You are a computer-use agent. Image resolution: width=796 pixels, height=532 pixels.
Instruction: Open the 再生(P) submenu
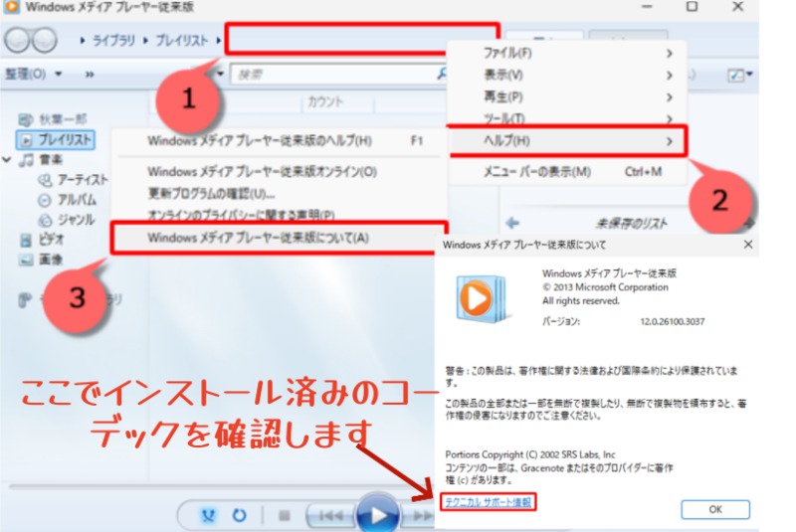click(x=567, y=96)
